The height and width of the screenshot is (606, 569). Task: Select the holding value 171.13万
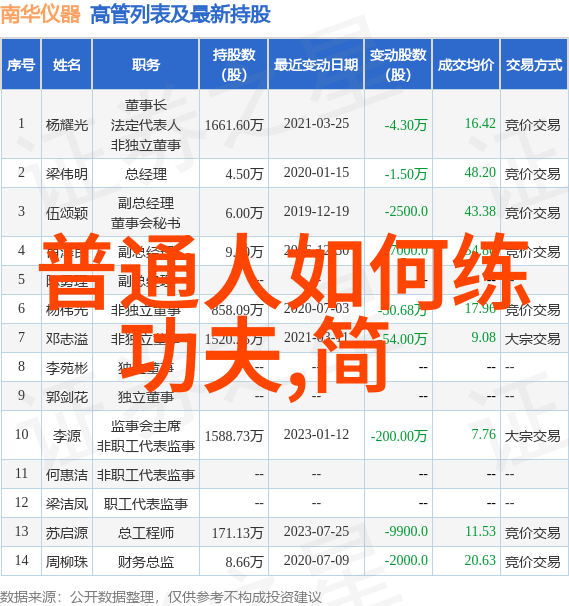point(237,533)
